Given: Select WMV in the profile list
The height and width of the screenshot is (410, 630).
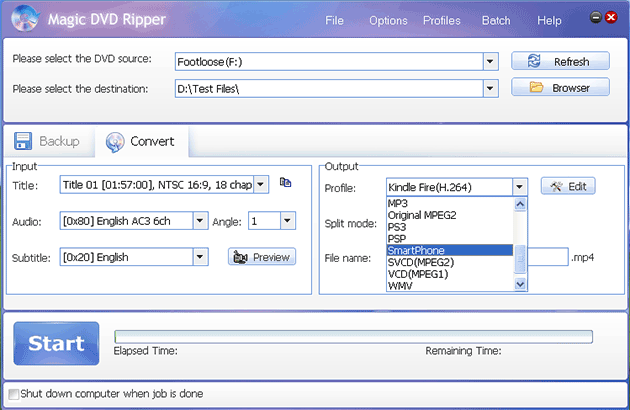Looking at the screenshot, I should click(x=450, y=285).
